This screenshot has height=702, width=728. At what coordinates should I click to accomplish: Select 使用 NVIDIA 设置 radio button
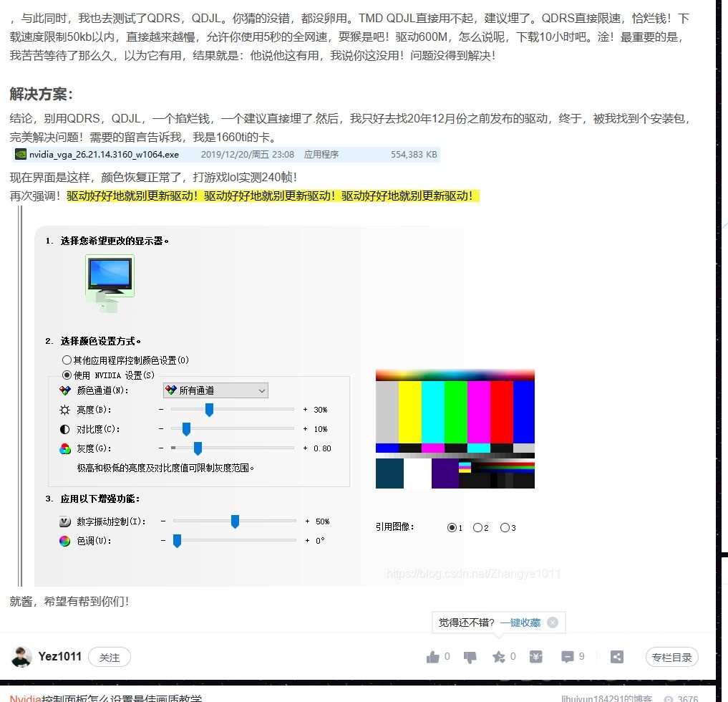click(x=67, y=375)
